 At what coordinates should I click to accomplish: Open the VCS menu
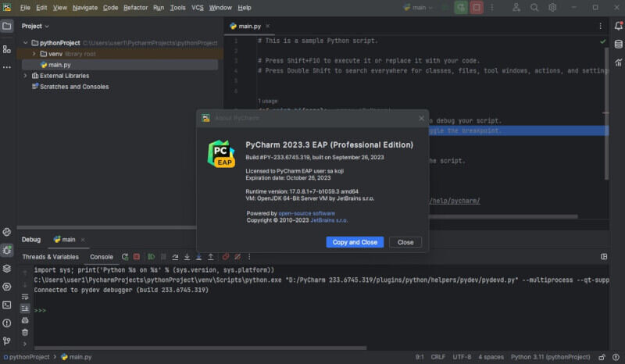198,8
